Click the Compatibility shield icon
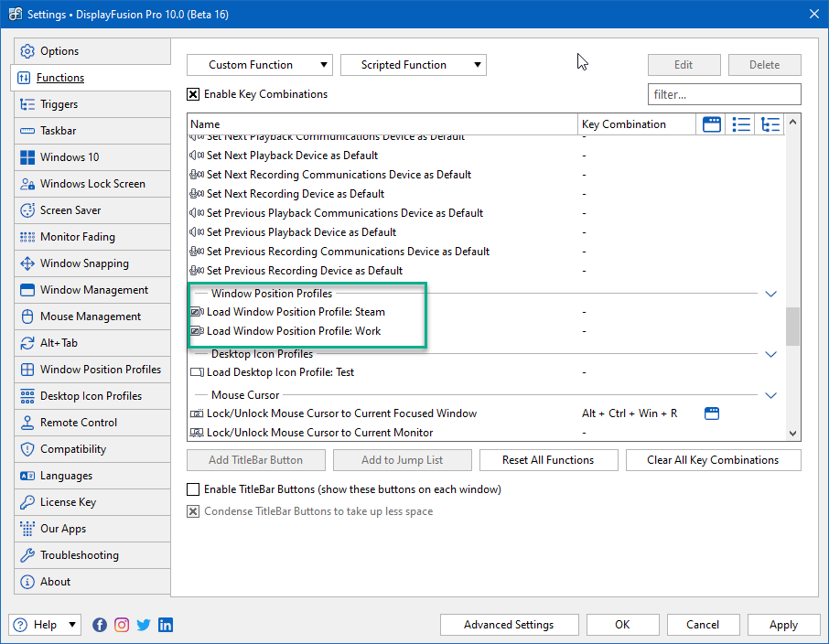This screenshot has height=644, width=829. coord(27,449)
